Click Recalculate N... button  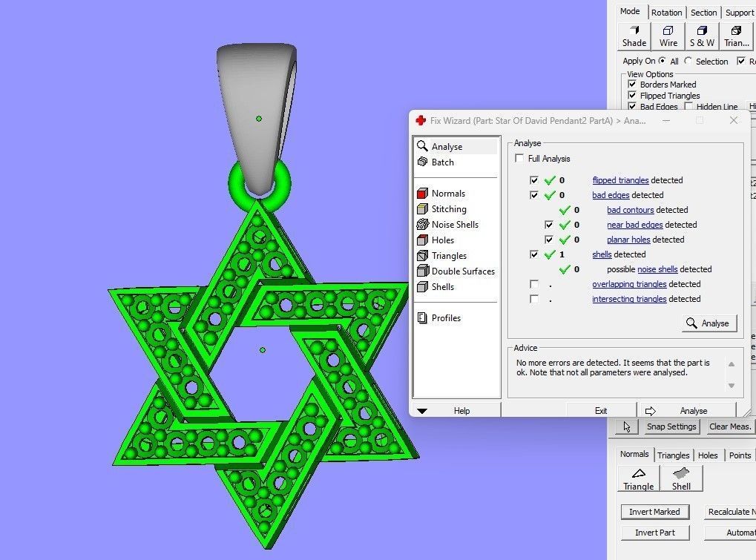(x=729, y=512)
